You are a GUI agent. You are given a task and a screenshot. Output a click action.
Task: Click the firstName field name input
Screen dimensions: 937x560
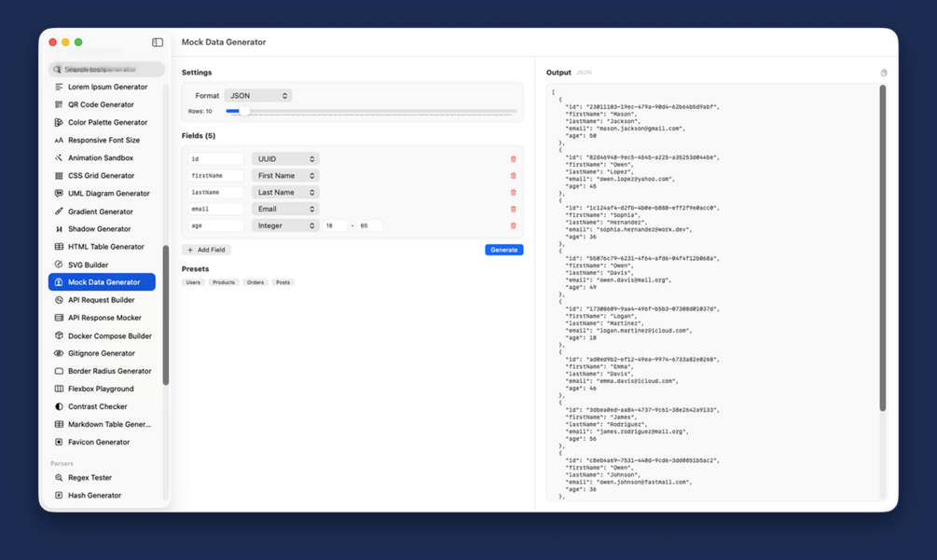point(215,175)
